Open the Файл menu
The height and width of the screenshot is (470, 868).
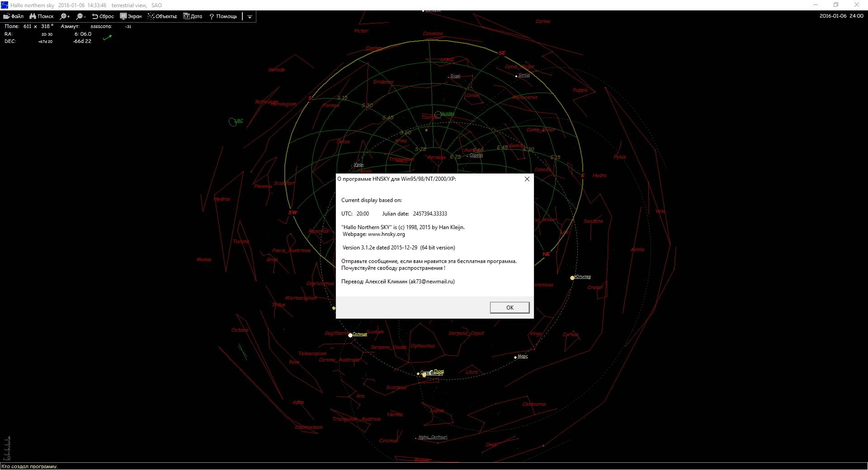[x=14, y=16]
